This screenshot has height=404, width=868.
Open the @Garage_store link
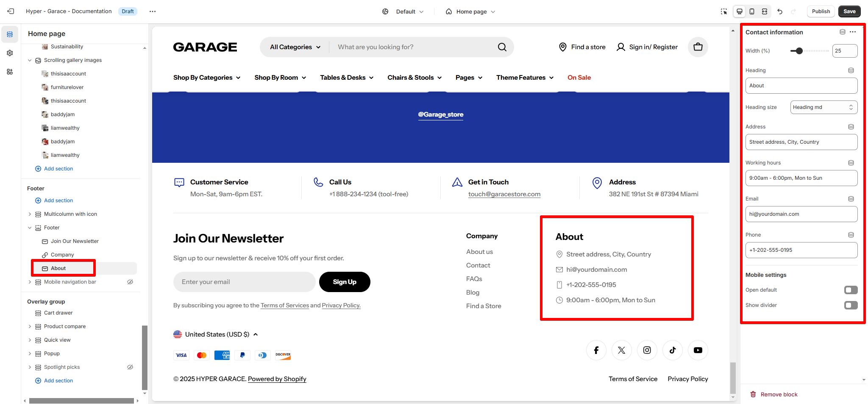coord(441,114)
